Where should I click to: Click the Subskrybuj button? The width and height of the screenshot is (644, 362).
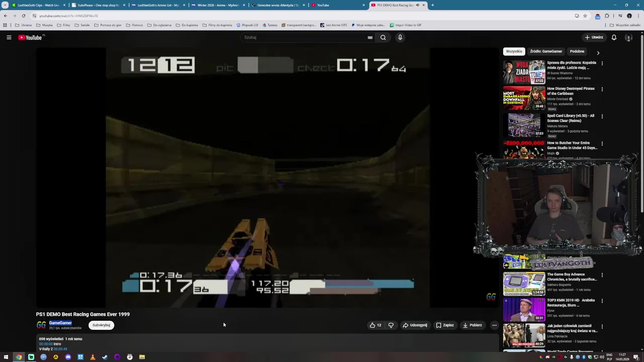101,325
